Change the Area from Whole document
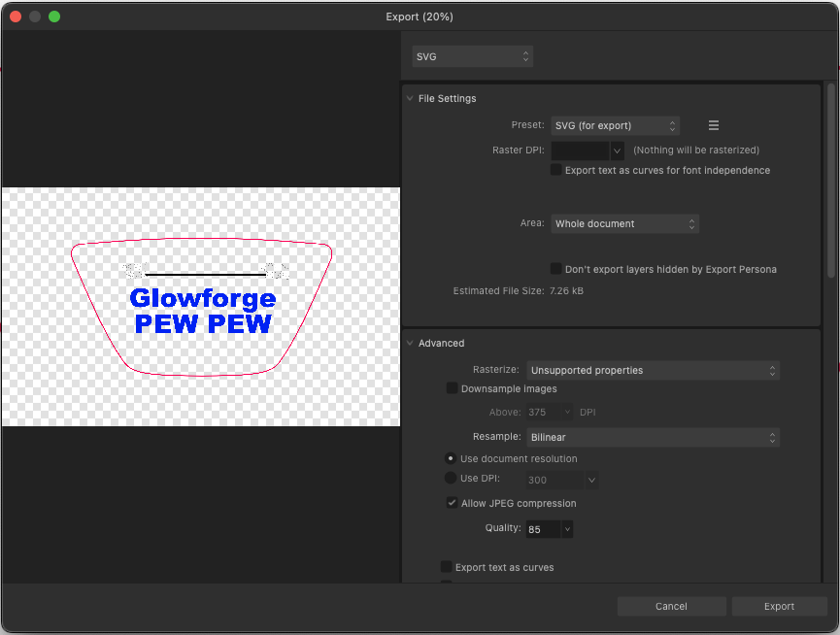 [624, 223]
